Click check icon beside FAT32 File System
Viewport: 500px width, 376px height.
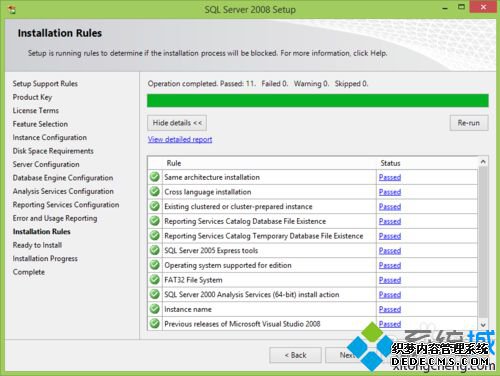(x=155, y=279)
